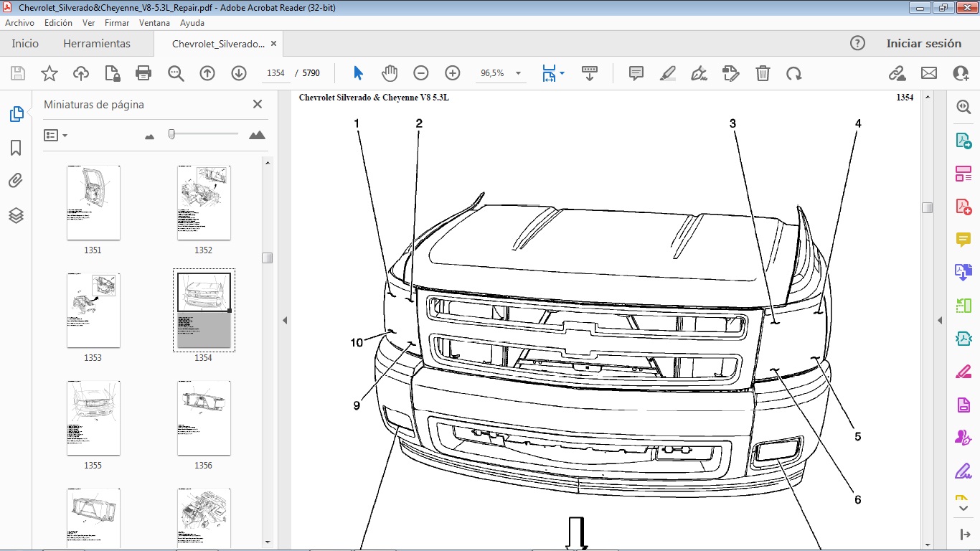Image resolution: width=980 pixels, height=551 pixels.
Task: Click Iniciar sesión
Action: pyautogui.click(x=923, y=43)
